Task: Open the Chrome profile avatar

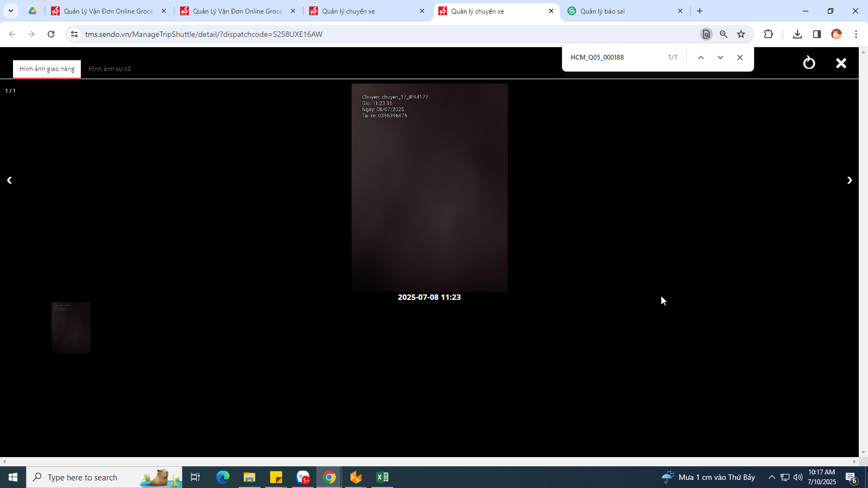Action: [x=837, y=34]
